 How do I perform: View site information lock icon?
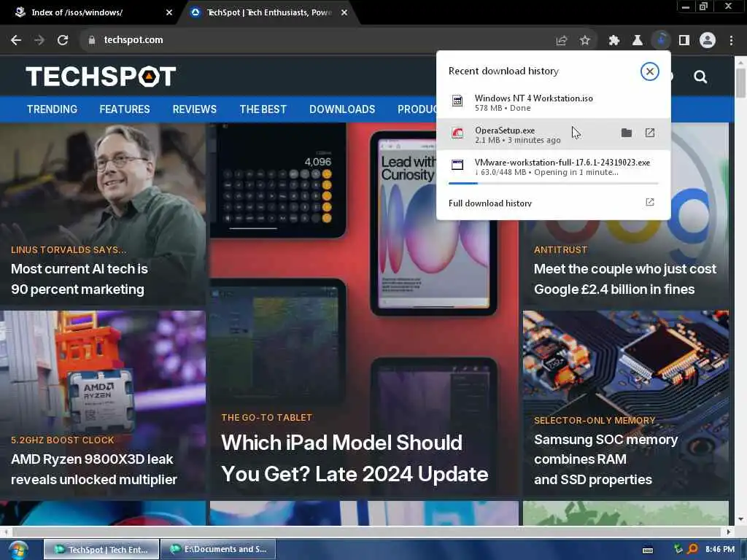pyautogui.click(x=92, y=40)
